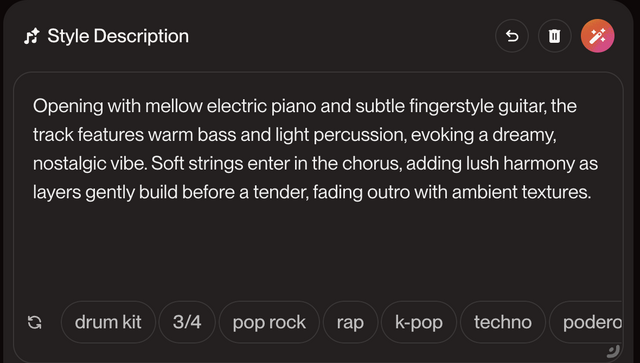Delete the style description with trash icon
Viewport: 640px width, 363px height.
tap(554, 36)
